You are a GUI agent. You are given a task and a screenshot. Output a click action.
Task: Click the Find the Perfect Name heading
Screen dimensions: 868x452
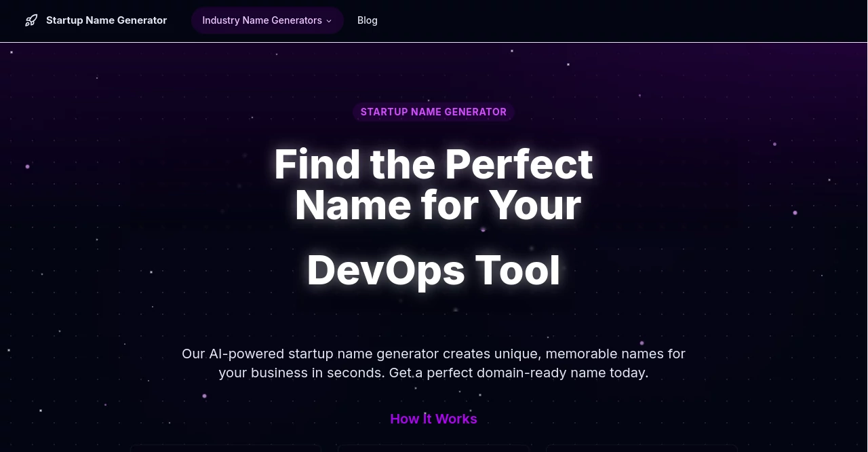433,185
